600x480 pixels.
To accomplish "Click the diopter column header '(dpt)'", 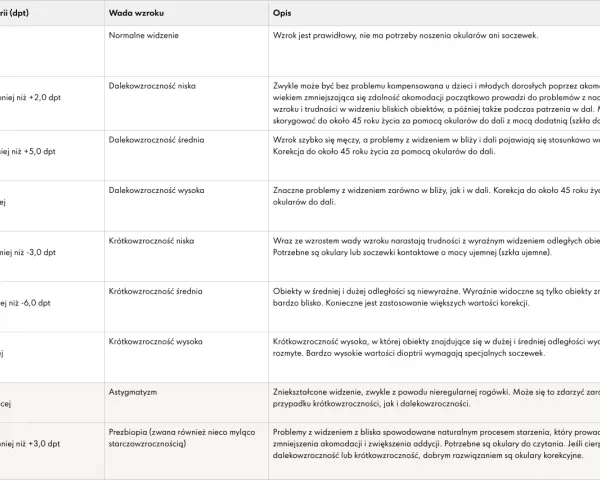I will (18, 13).
